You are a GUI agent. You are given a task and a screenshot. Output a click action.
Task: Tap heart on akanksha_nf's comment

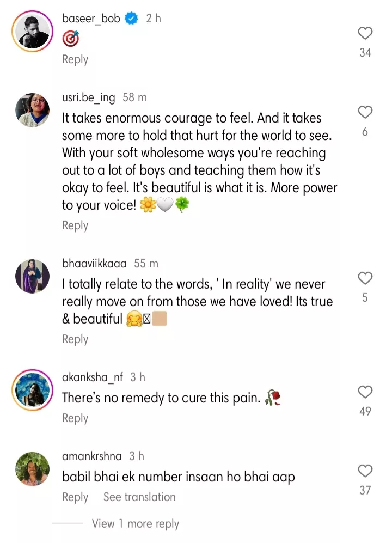365,392
